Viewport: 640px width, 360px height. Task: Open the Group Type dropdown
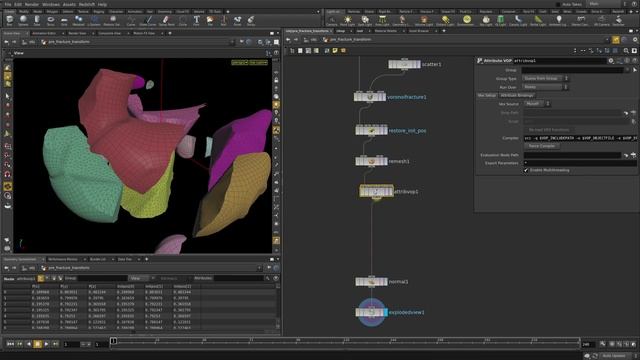(x=545, y=78)
